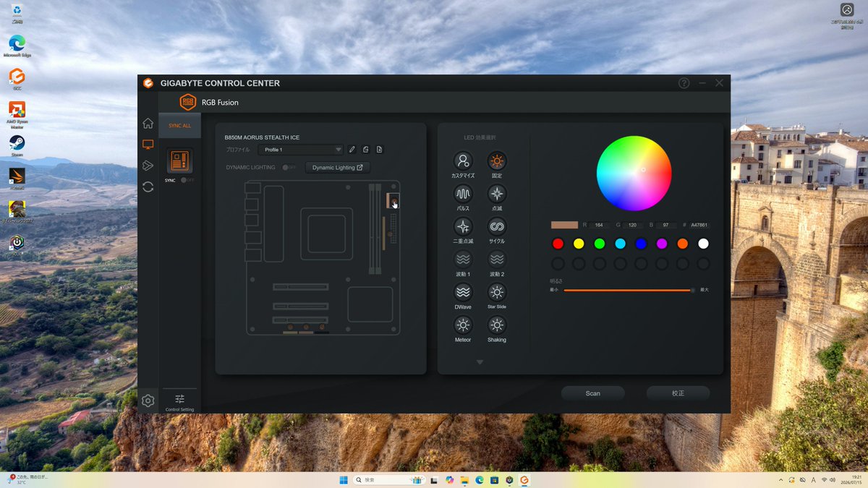Open the update circular-arrows sidebar icon
The width and height of the screenshot is (868, 488).
[148, 187]
